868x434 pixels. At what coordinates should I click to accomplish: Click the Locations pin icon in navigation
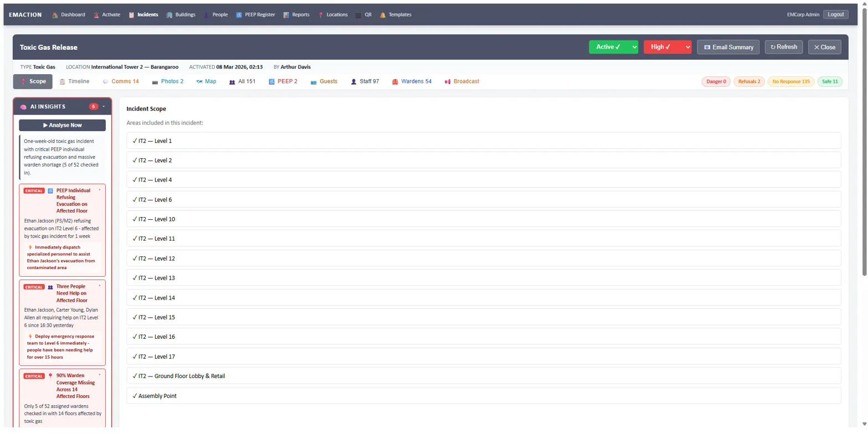pyautogui.click(x=321, y=15)
